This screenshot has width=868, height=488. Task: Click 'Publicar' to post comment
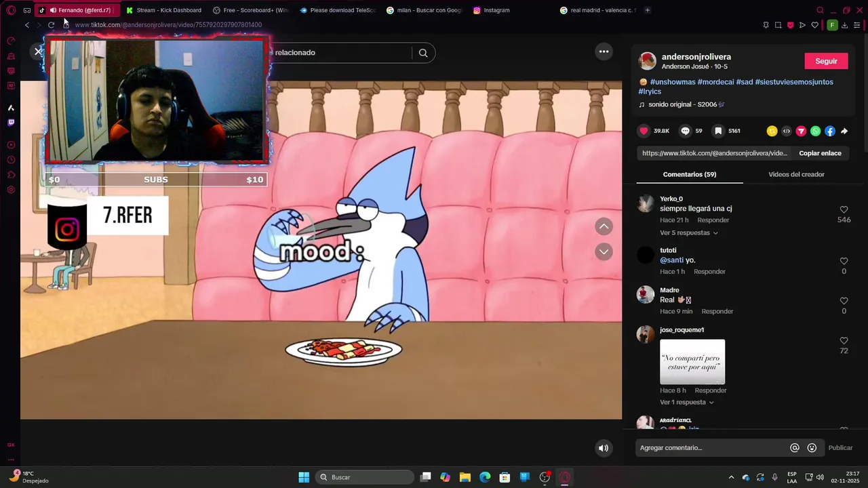(x=840, y=447)
